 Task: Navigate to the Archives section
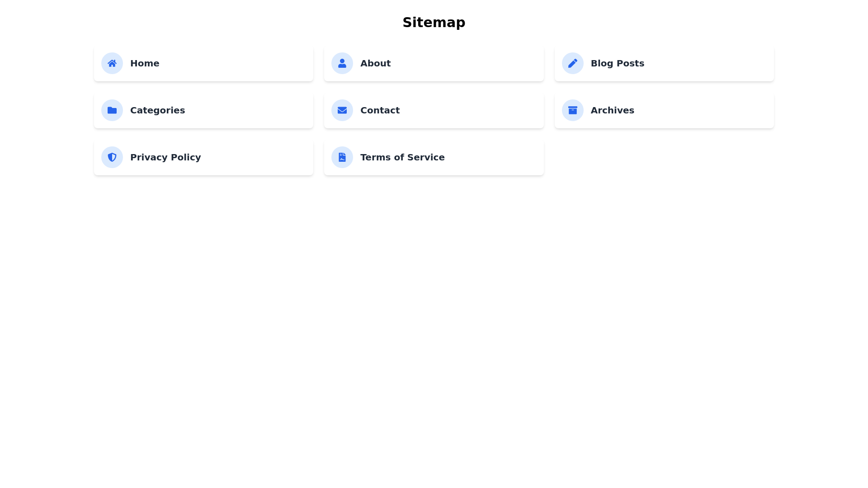[612, 110]
